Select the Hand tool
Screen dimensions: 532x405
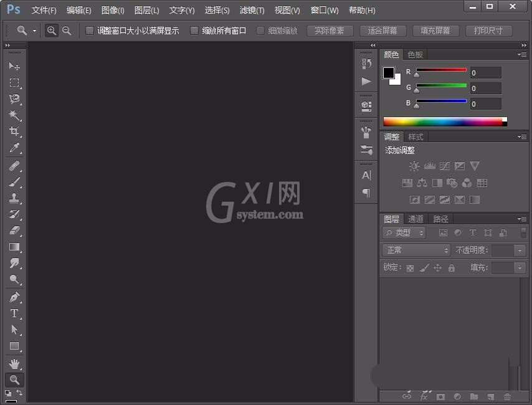pyautogui.click(x=14, y=364)
